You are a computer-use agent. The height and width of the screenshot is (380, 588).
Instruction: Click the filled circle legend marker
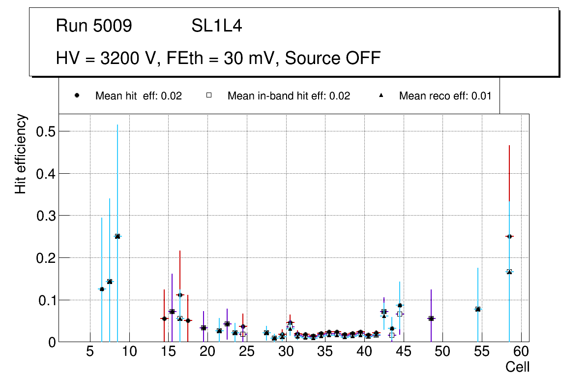[x=77, y=96]
